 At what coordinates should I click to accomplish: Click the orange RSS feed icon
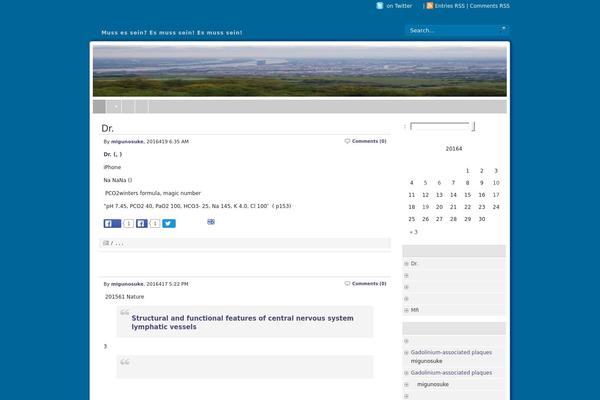(430, 6)
